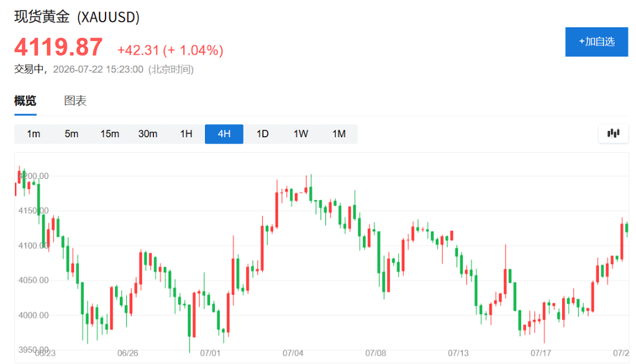This screenshot has width=636, height=364.
Task: Click the 现货黄金 (XAUUSD) title
Action: (77, 17)
